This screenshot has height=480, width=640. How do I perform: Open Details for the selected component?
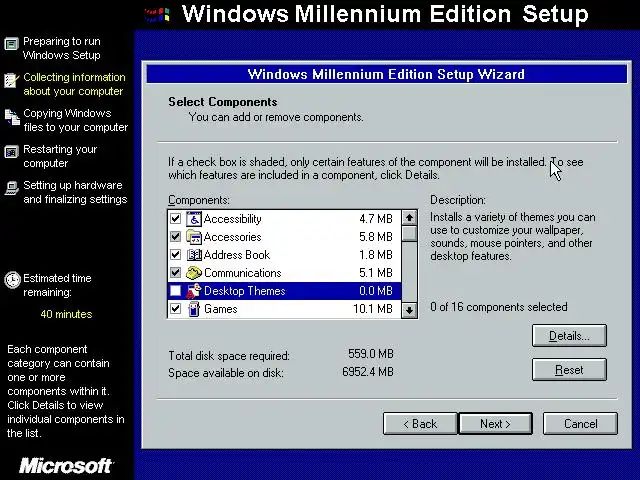(x=569, y=336)
